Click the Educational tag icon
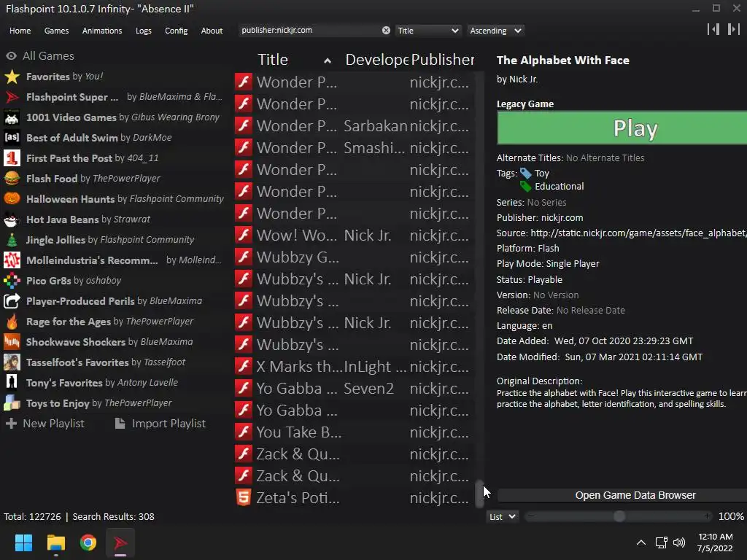 click(525, 186)
